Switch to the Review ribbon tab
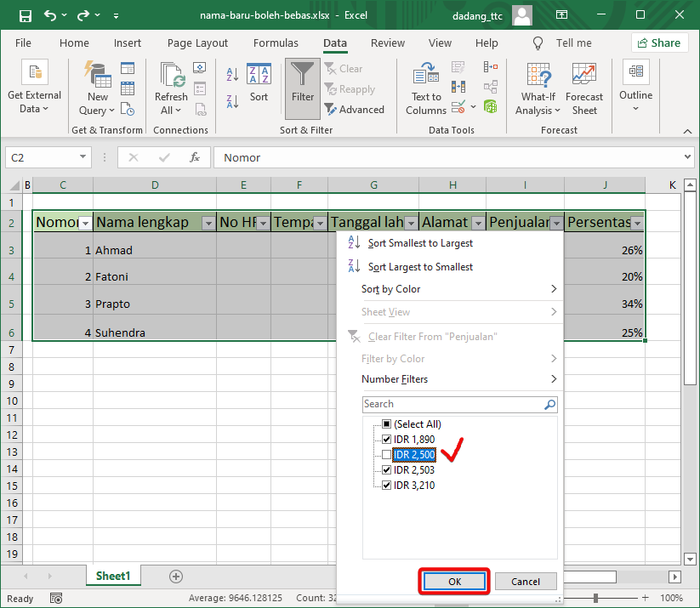Screen dimensions: 700x608 pos(387,43)
